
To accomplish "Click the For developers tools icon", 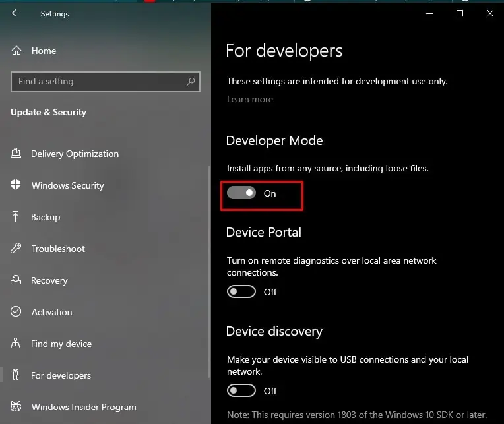I will click(x=16, y=375).
